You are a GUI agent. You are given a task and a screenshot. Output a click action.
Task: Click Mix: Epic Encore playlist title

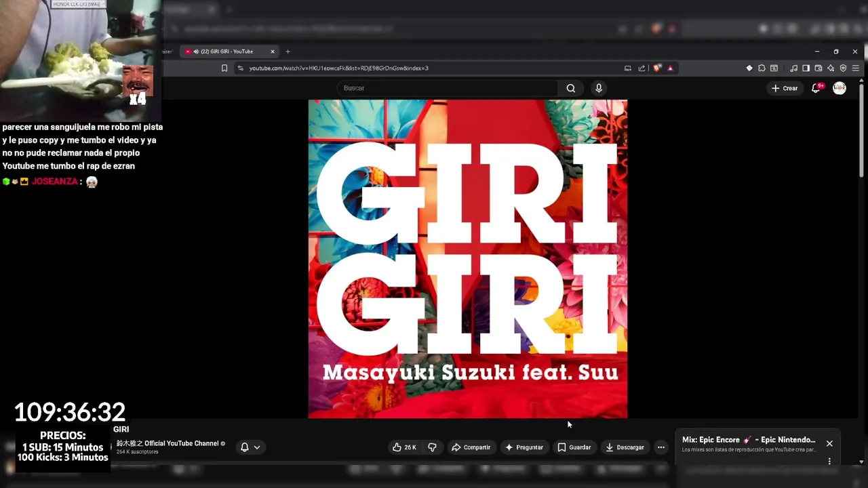[x=749, y=440]
